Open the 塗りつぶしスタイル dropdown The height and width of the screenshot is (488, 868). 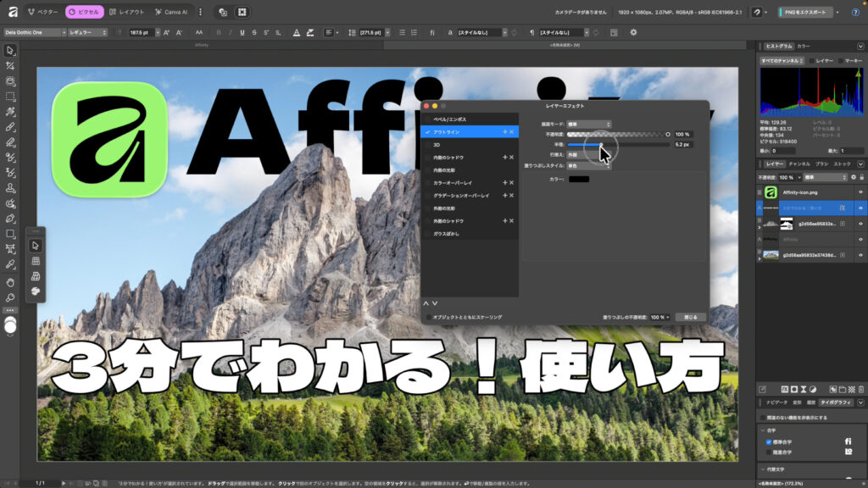[589, 165]
